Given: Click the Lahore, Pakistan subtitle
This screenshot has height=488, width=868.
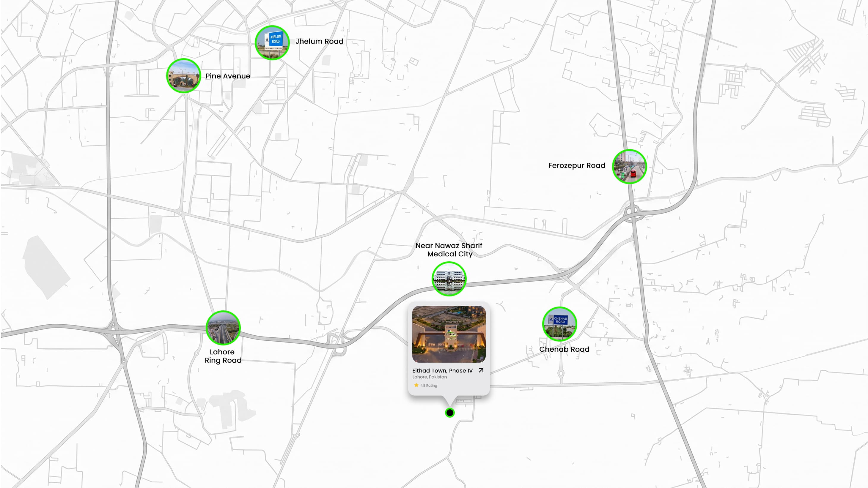Looking at the screenshot, I should pos(430,377).
